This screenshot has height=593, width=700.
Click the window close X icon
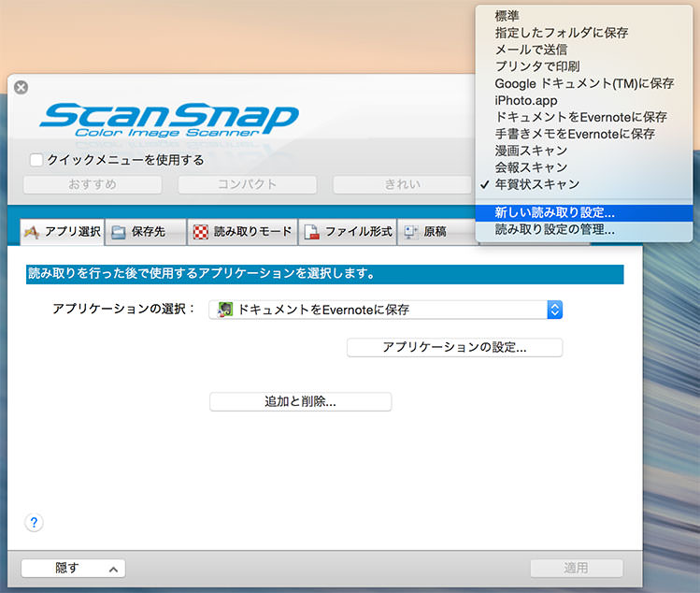tap(21, 87)
